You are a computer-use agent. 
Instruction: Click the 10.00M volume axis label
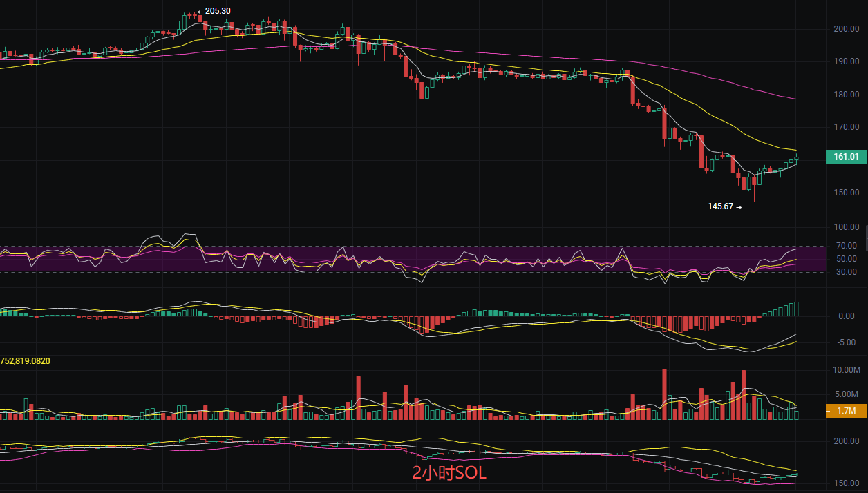846,370
